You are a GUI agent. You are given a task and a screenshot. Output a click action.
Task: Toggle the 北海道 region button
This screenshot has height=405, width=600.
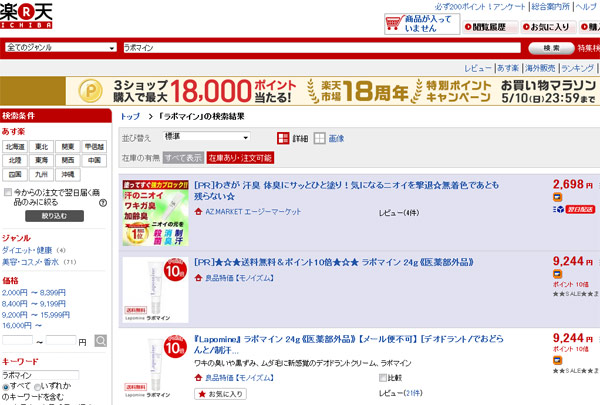point(15,147)
